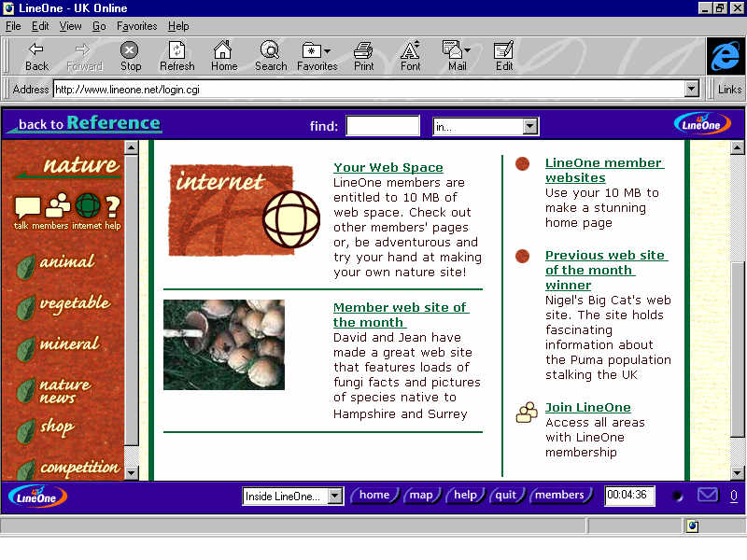Screen dimensions: 747x560
Task: Follow the back to Reference link
Action: [x=86, y=124]
